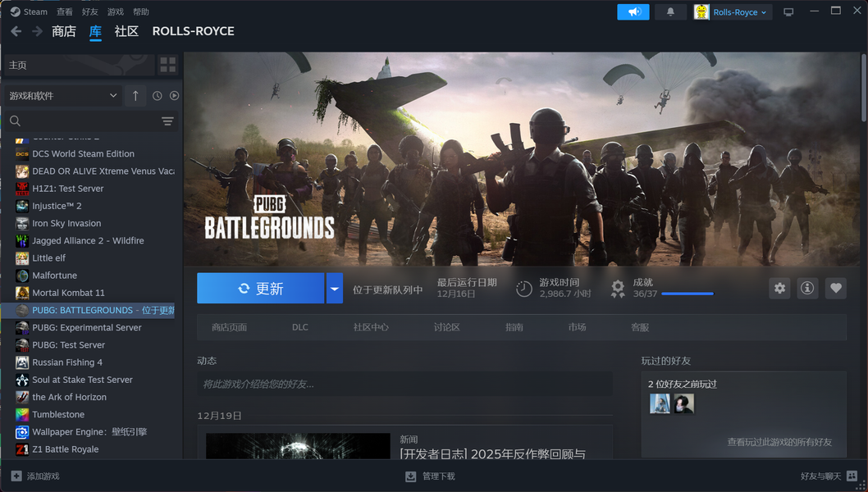Open the 帮助 menu

(x=141, y=11)
